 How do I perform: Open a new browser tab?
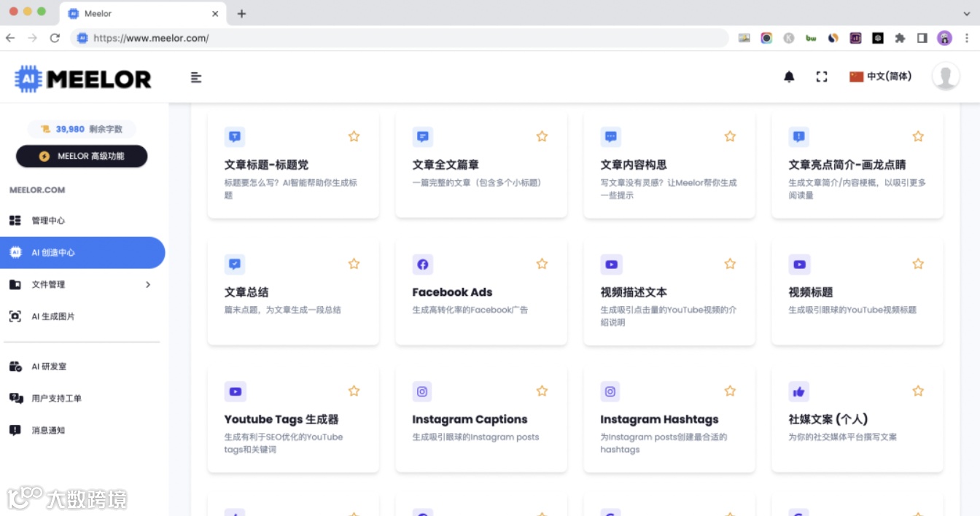[x=241, y=13]
